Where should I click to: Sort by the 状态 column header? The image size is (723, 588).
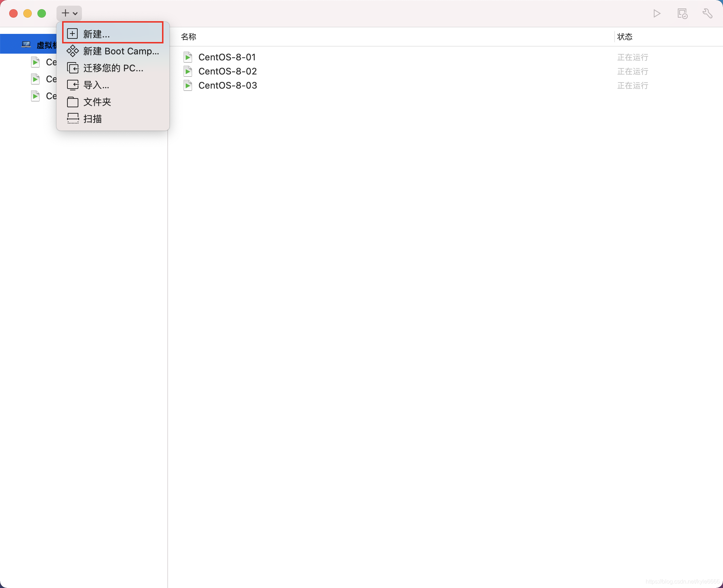625,37
